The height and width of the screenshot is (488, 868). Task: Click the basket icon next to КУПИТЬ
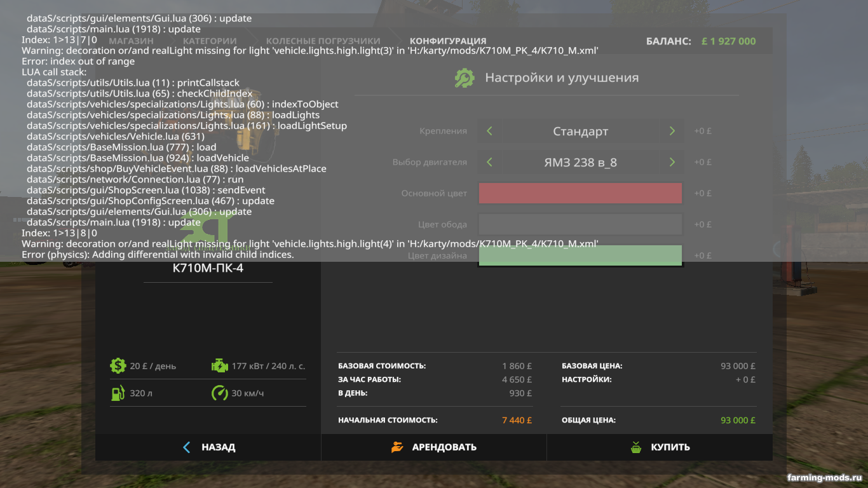(636, 447)
